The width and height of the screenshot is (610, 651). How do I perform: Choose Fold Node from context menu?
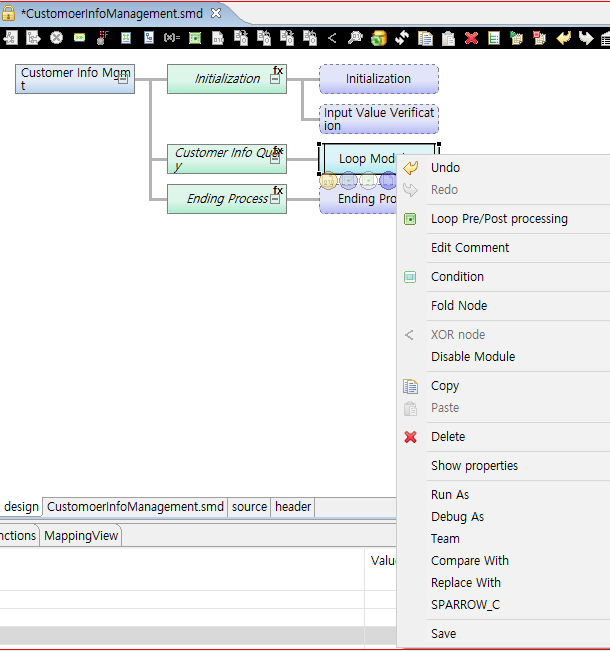coord(459,306)
